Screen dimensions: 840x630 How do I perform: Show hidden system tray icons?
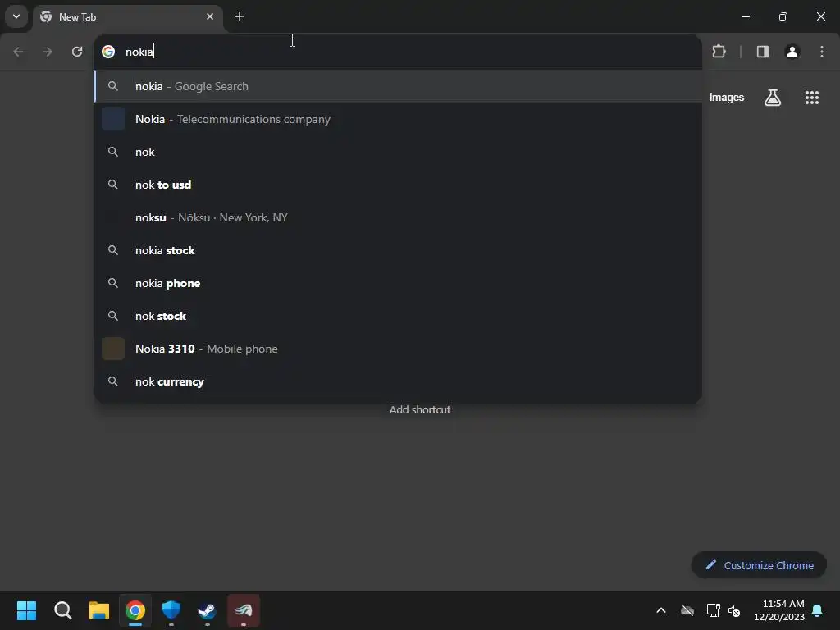tap(661, 610)
